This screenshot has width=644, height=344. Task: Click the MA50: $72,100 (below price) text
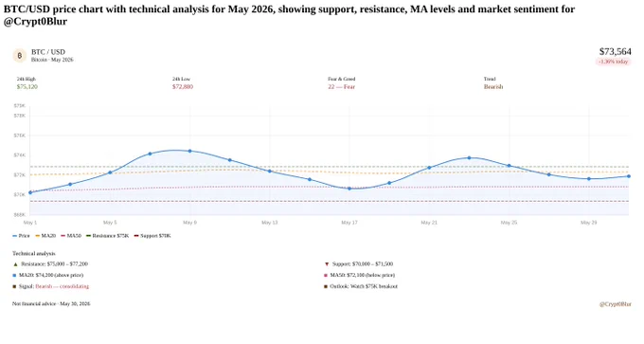[363, 276]
